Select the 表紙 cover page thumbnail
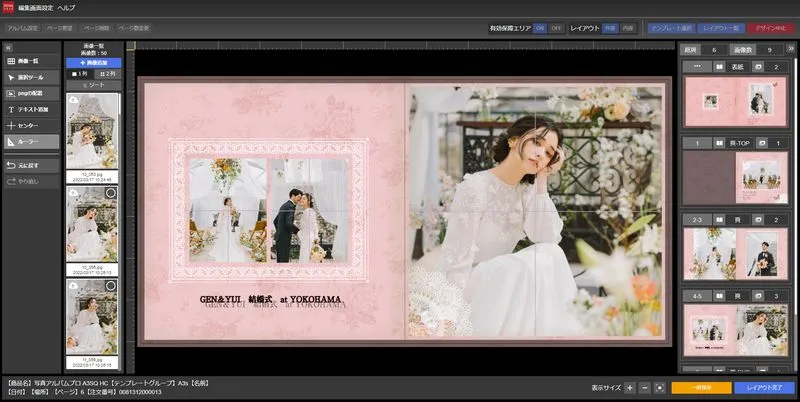This screenshot has width=800, height=402. (734, 100)
